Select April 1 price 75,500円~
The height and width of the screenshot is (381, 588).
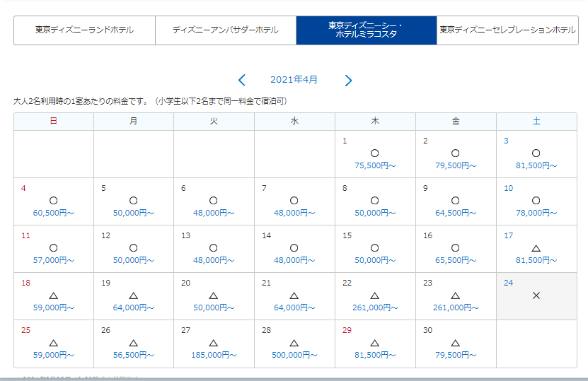(375, 165)
